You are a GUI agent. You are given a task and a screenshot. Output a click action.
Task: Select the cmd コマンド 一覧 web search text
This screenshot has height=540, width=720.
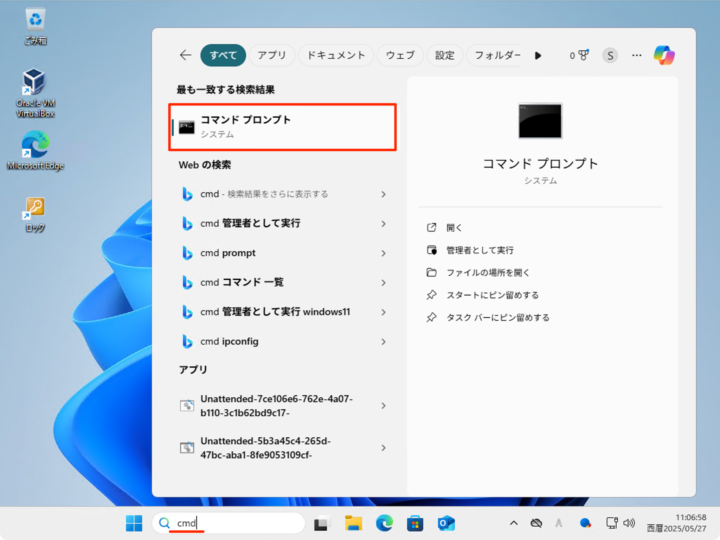242,282
